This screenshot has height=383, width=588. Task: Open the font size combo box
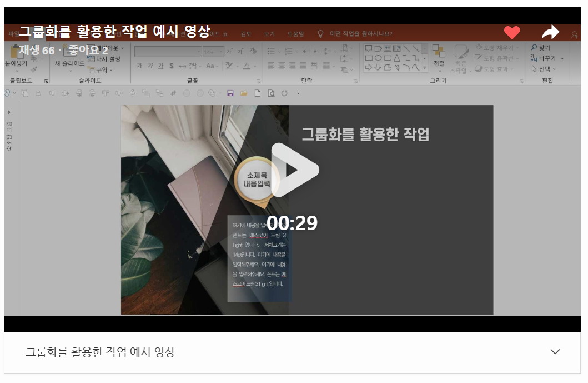tap(213, 52)
